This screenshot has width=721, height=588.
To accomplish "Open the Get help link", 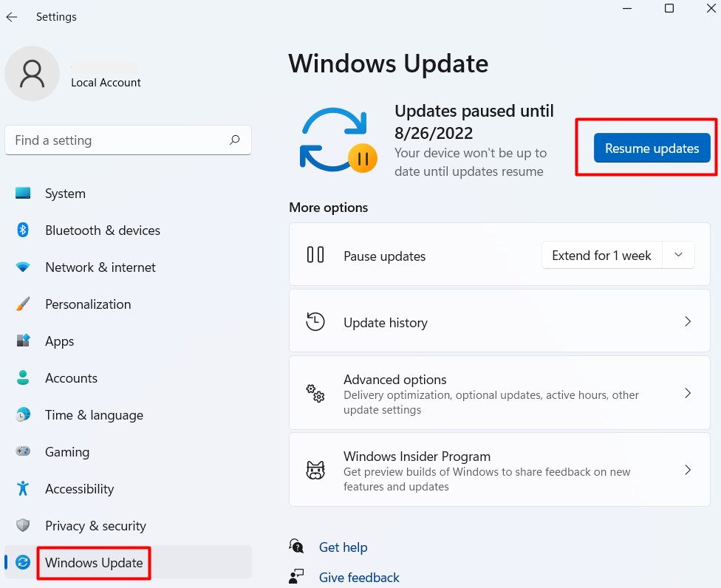I will 343,547.
